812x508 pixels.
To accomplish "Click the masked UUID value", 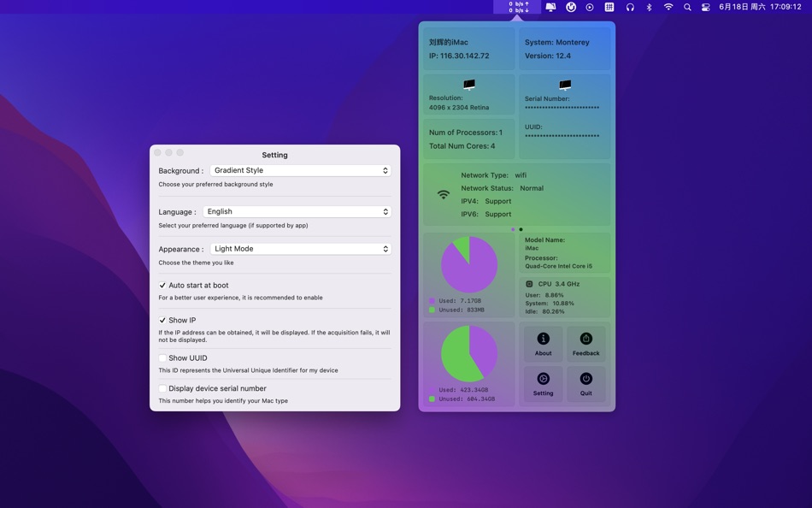I will pos(562,136).
